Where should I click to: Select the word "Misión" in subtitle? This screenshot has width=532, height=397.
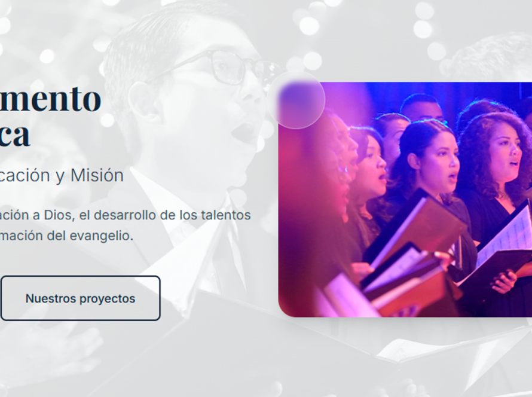(x=97, y=175)
